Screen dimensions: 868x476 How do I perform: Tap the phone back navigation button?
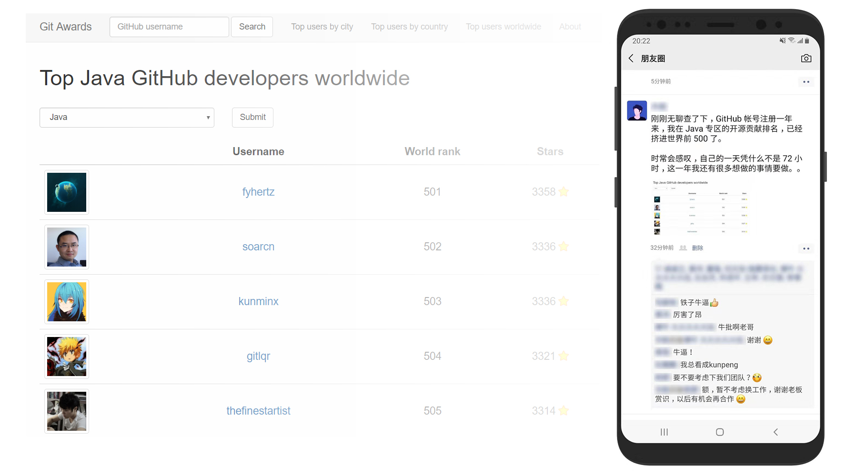click(x=776, y=432)
